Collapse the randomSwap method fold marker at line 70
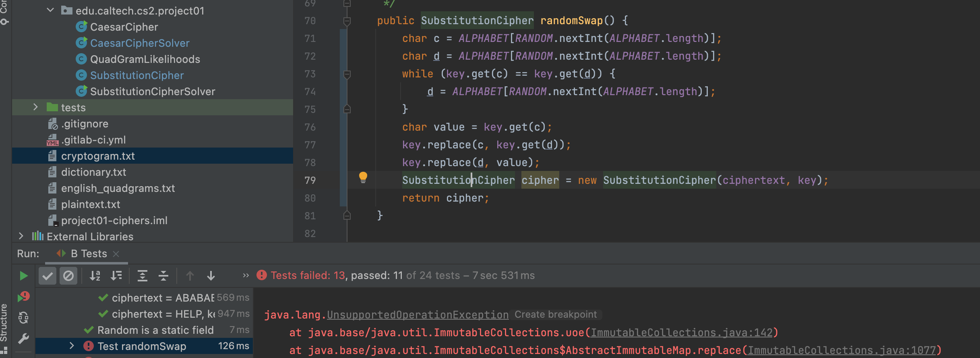This screenshot has height=358, width=980. coord(347,21)
